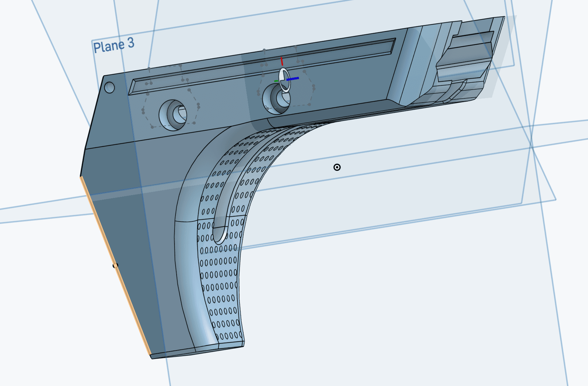Click the white ring of the triad manipulator
588x386 pixels.
click(x=284, y=80)
